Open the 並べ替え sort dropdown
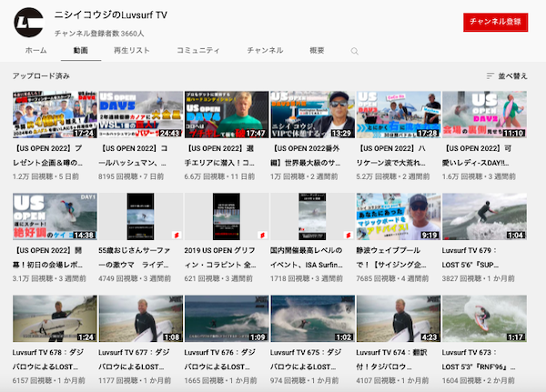This screenshot has height=392, width=546. coord(507,75)
